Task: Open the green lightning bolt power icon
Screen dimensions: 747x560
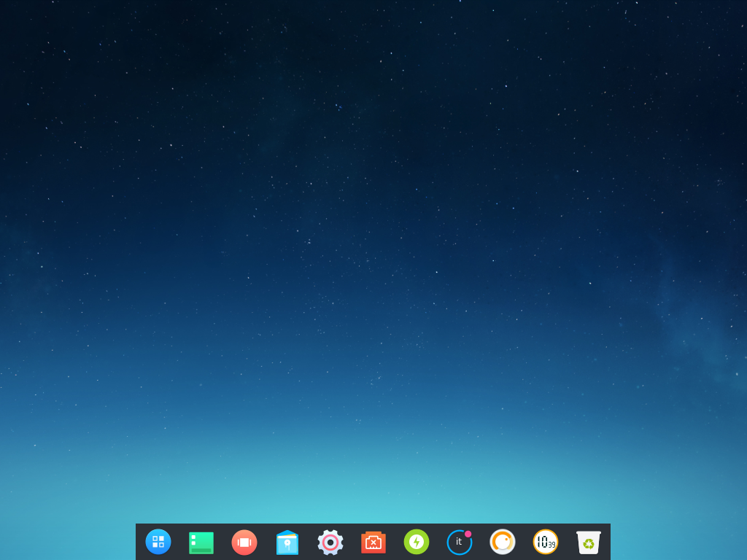Action: coord(417,542)
